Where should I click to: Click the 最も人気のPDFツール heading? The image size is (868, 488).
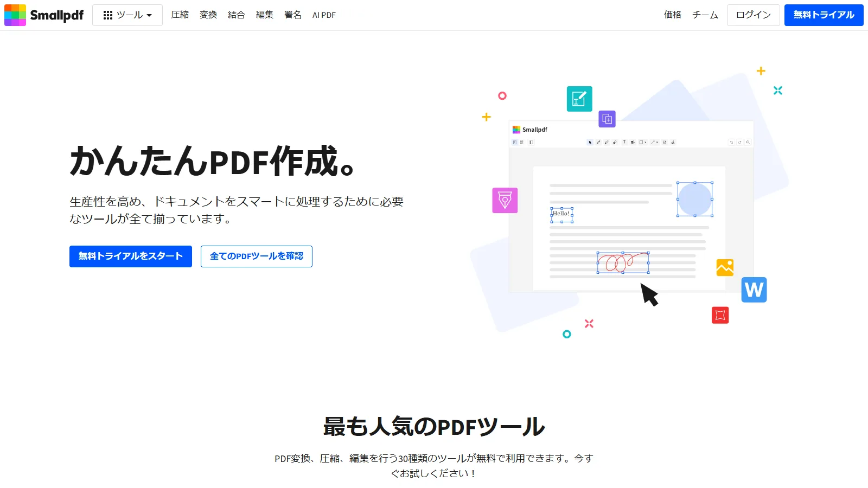click(x=434, y=427)
